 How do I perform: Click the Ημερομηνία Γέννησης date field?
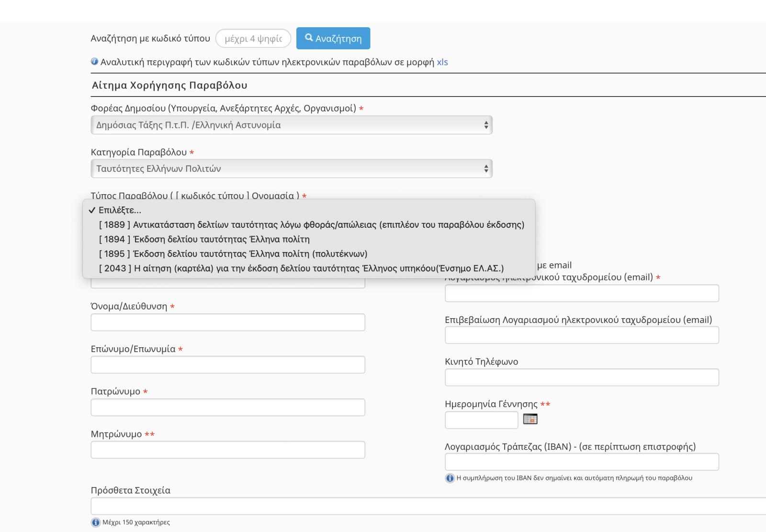(482, 420)
